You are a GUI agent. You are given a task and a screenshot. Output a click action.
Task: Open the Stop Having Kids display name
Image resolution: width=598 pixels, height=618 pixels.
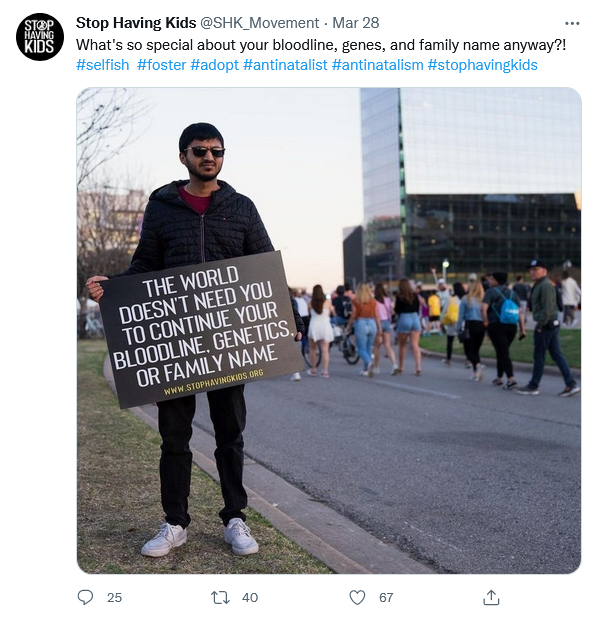136,23
